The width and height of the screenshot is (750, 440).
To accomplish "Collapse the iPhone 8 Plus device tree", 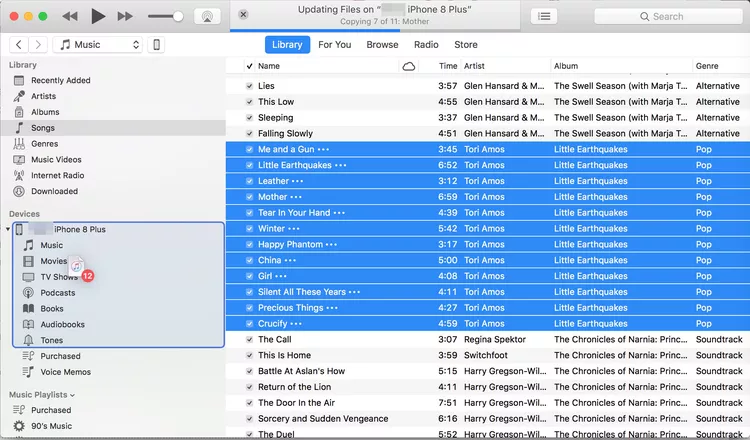I will (8, 230).
